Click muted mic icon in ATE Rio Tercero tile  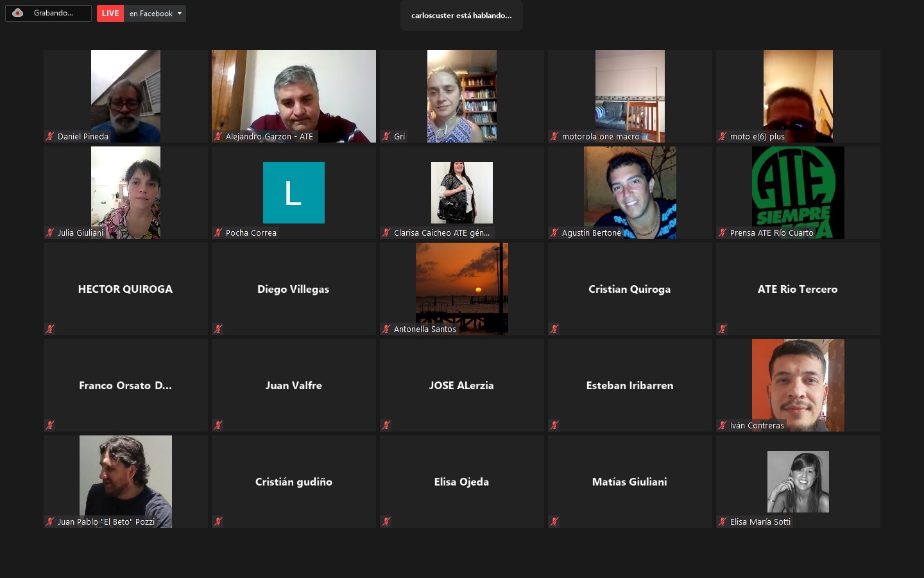click(723, 329)
